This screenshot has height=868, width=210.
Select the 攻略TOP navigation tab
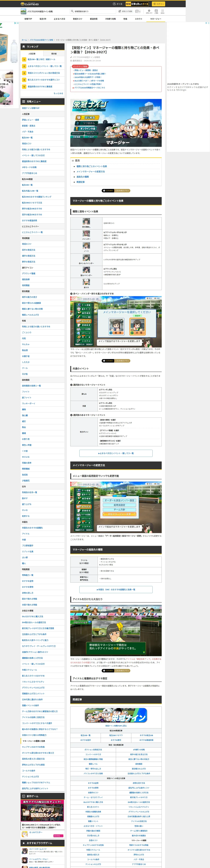(28, 19)
